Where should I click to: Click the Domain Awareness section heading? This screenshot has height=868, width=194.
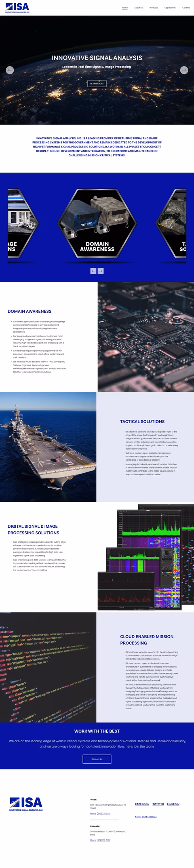[x=30, y=312]
